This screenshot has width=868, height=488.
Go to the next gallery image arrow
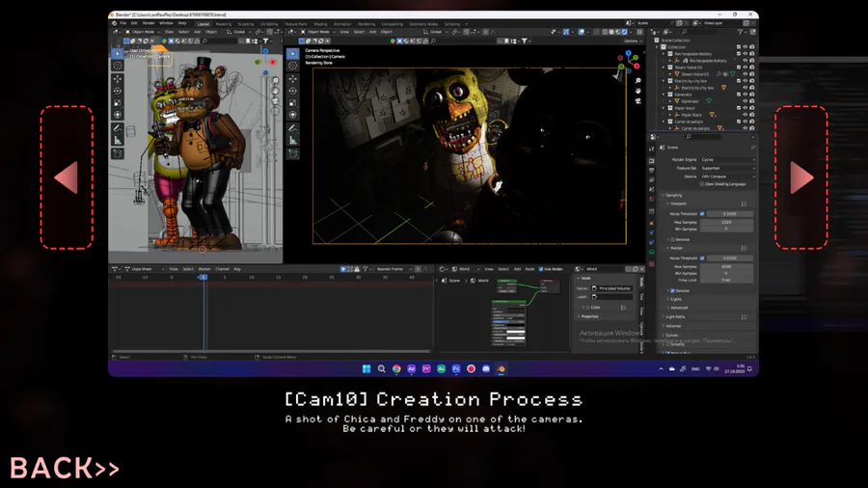coord(801,177)
